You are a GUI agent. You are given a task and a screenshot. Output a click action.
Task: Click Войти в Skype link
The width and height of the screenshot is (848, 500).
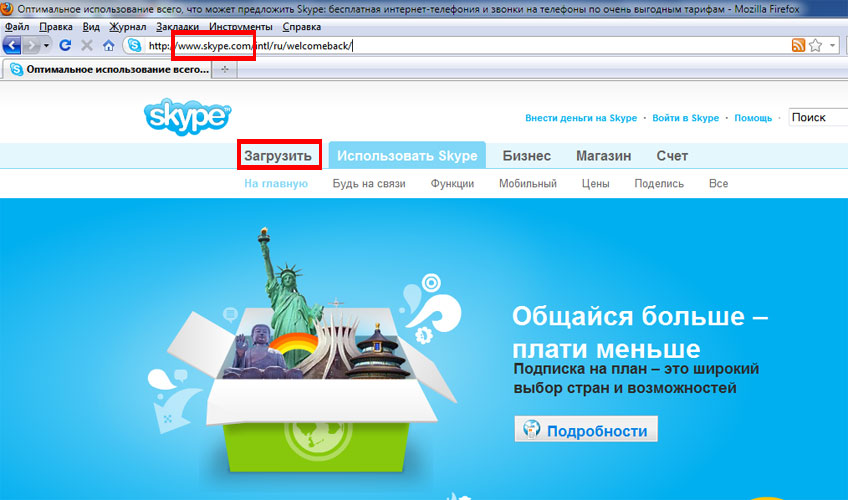[x=685, y=118]
